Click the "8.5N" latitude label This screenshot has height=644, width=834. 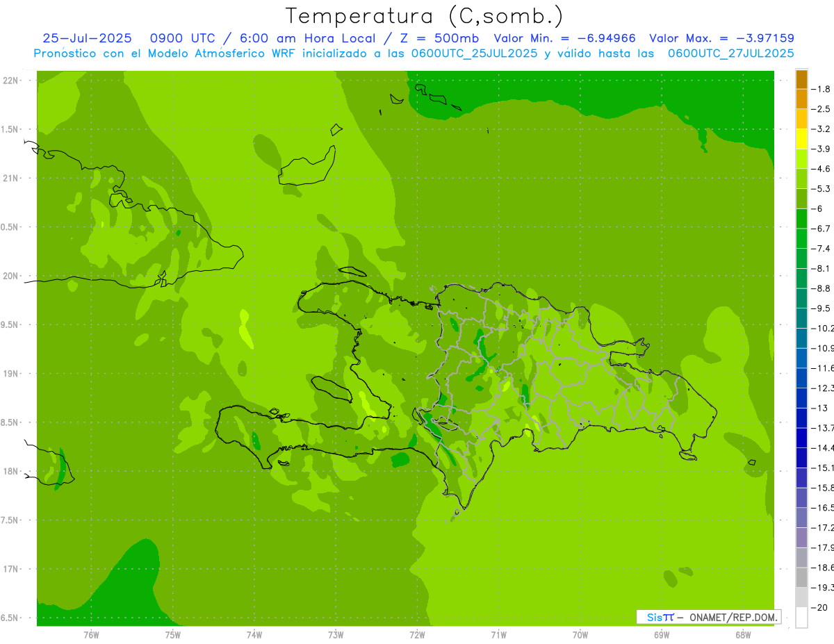10,422
